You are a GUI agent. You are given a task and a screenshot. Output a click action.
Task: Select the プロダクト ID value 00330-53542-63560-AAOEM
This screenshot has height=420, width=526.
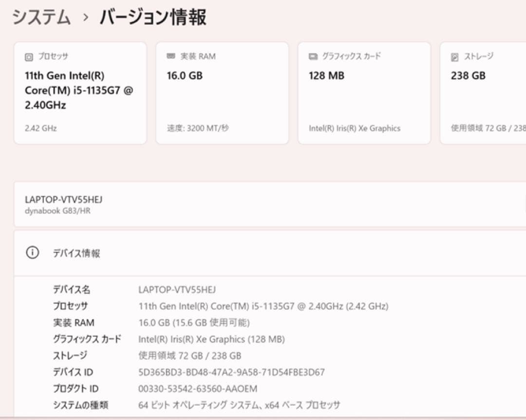pyautogui.click(x=198, y=388)
